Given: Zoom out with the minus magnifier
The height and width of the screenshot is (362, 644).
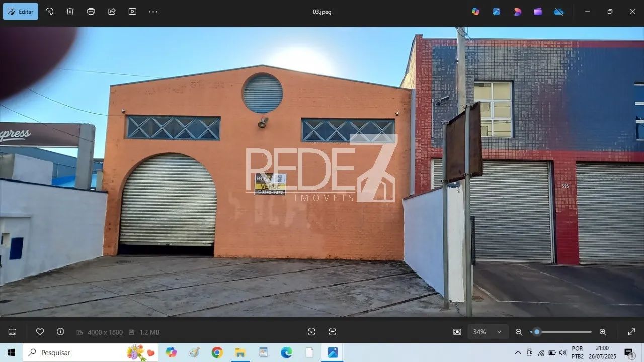Looking at the screenshot, I should (x=519, y=332).
